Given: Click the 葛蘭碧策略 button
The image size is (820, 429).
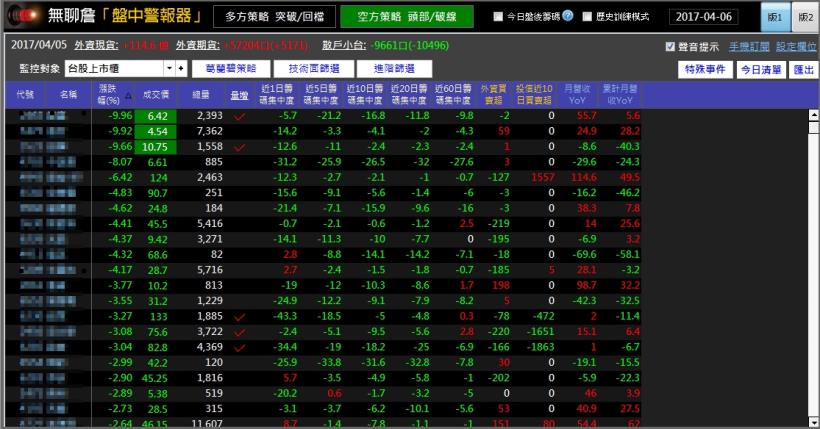Looking at the screenshot, I should (x=231, y=69).
